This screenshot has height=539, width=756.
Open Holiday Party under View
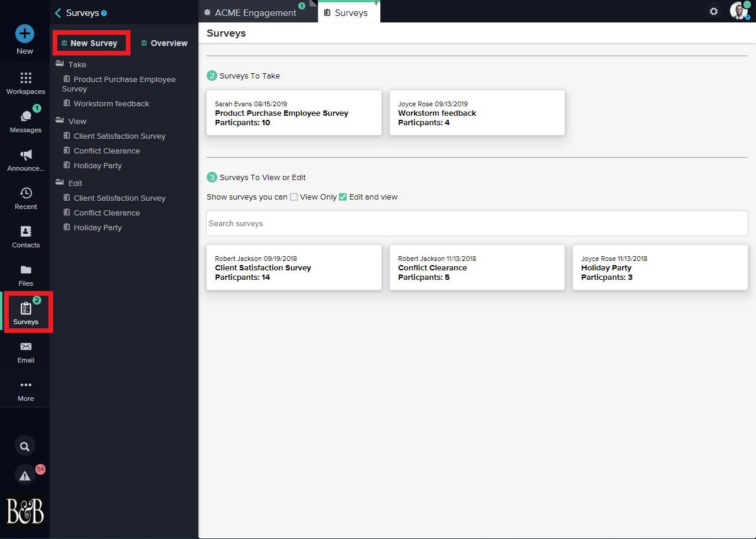(93, 165)
